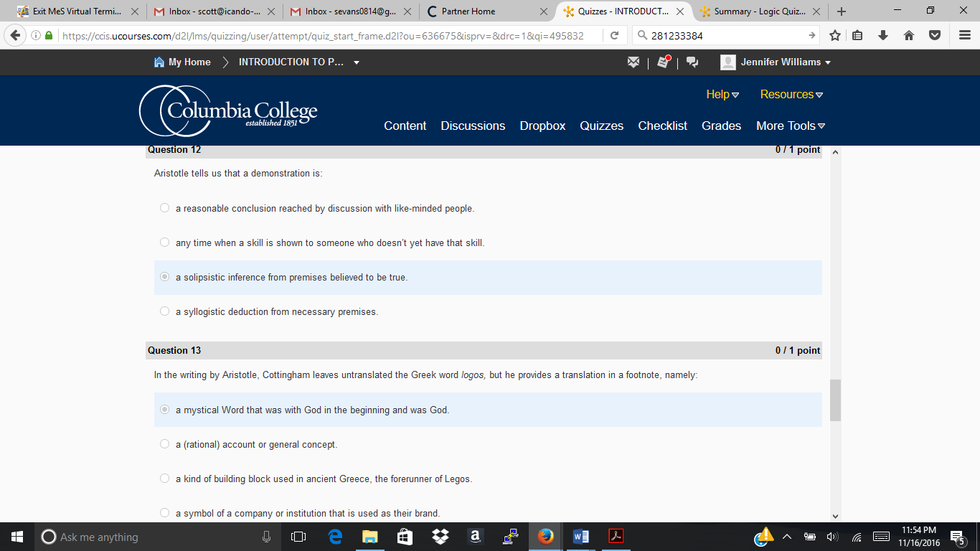Click the taskbar clock showing 11:54 PM
Screen dimensions: 980x551
[918, 537]
